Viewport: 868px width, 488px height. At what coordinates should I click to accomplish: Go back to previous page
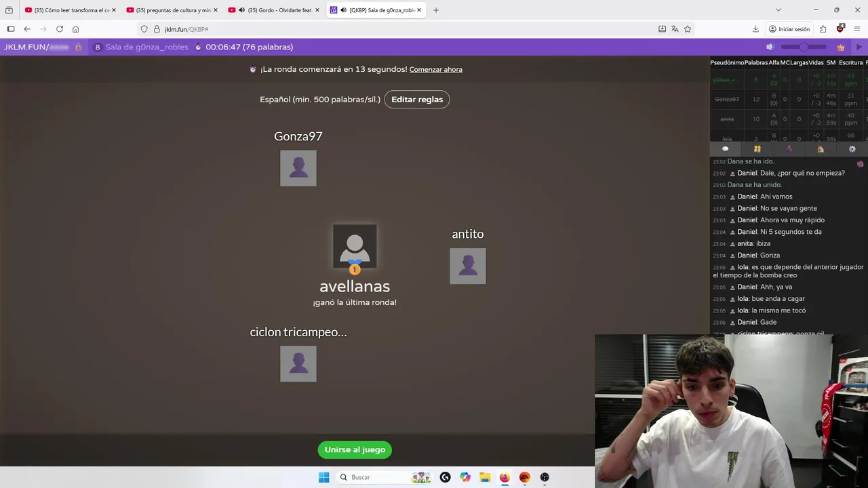[x=27, y=29]
